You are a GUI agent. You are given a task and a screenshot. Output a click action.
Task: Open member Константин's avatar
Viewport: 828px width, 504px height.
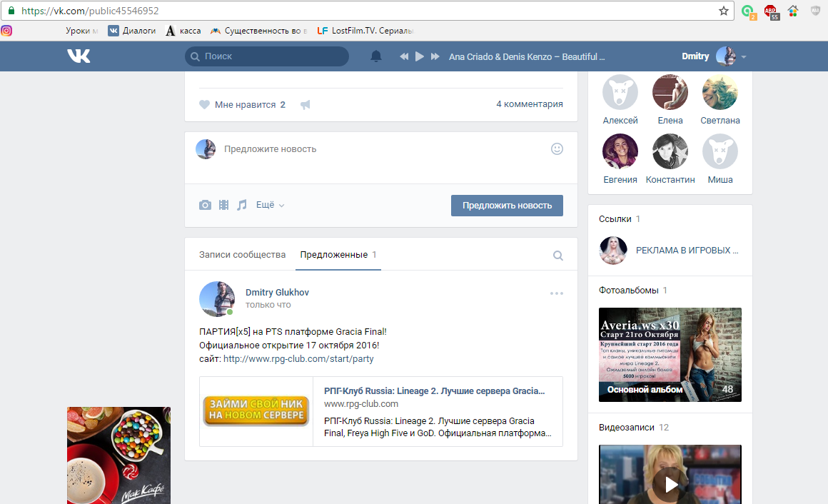click(670, 151)
